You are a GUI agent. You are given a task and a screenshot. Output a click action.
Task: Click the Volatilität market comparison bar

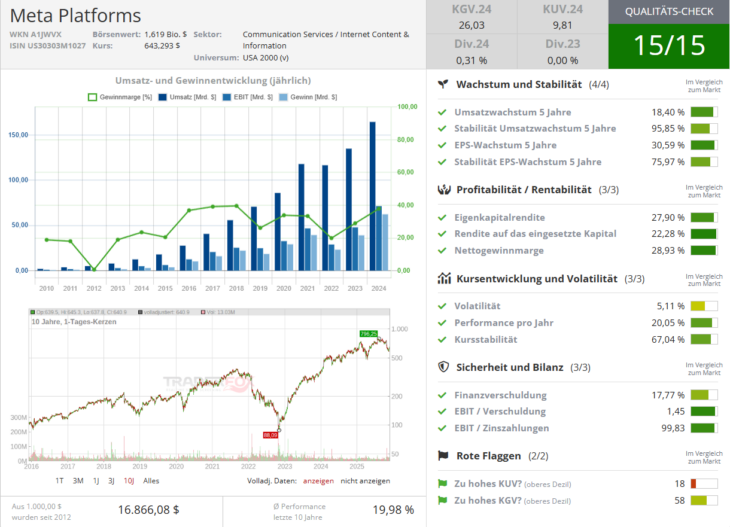704,306
